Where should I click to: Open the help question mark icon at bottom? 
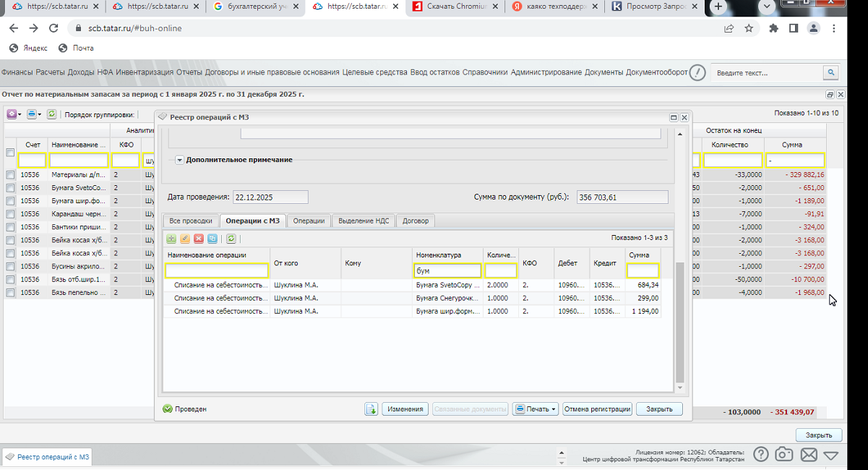[x=761, y=454]
